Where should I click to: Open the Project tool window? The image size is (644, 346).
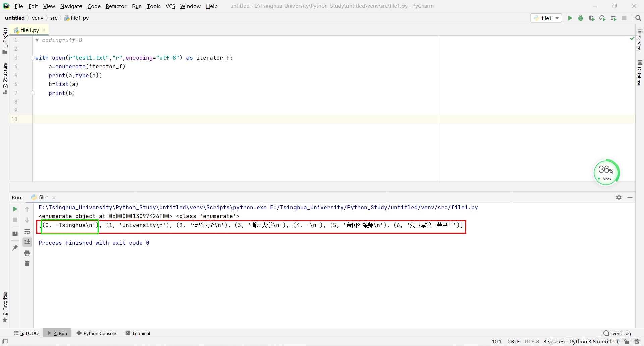tap(5, 40)
